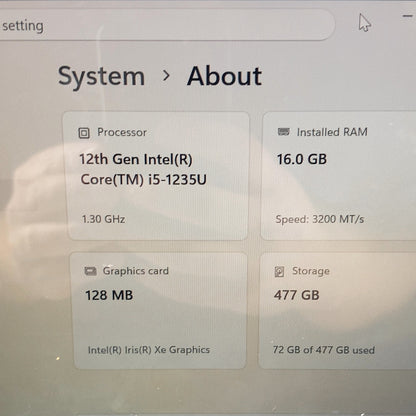Open the Processor info card
The image size is (416, 416).
pos(157,176)
